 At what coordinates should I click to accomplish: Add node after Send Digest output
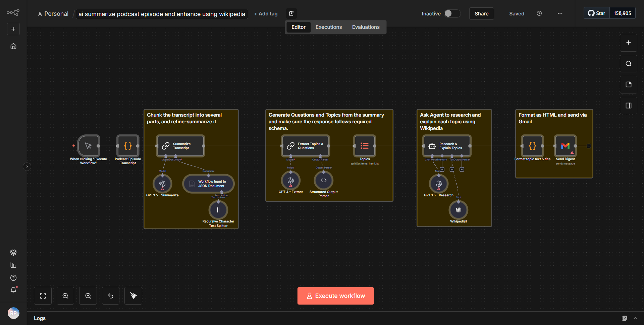(x=589, y=146)
